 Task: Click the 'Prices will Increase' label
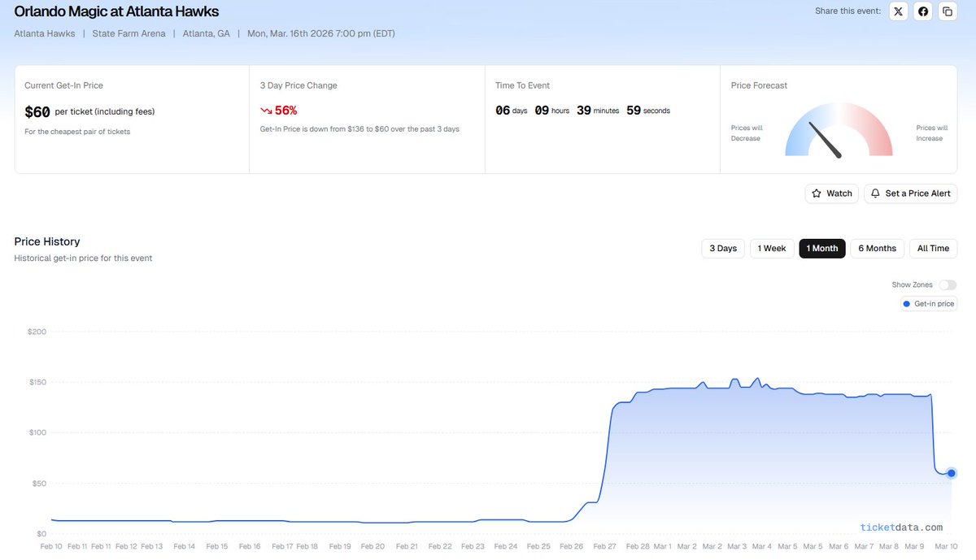click(x=932, y=133)
